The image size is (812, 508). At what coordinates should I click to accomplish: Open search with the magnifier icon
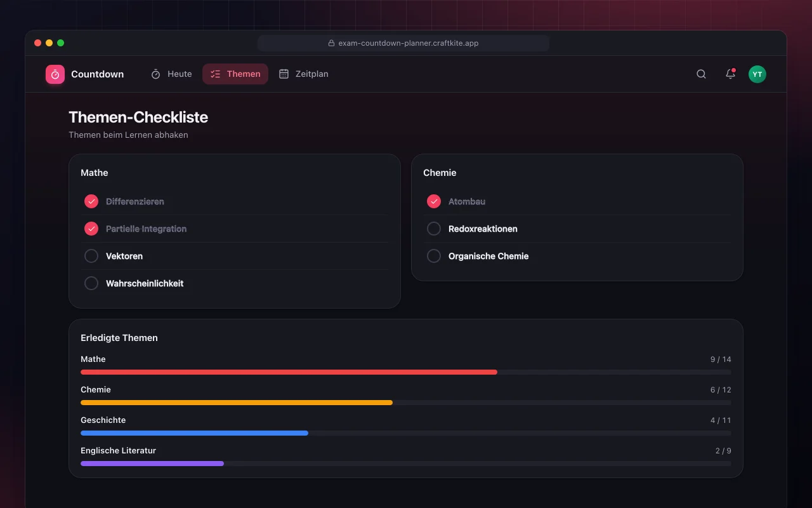701,74
